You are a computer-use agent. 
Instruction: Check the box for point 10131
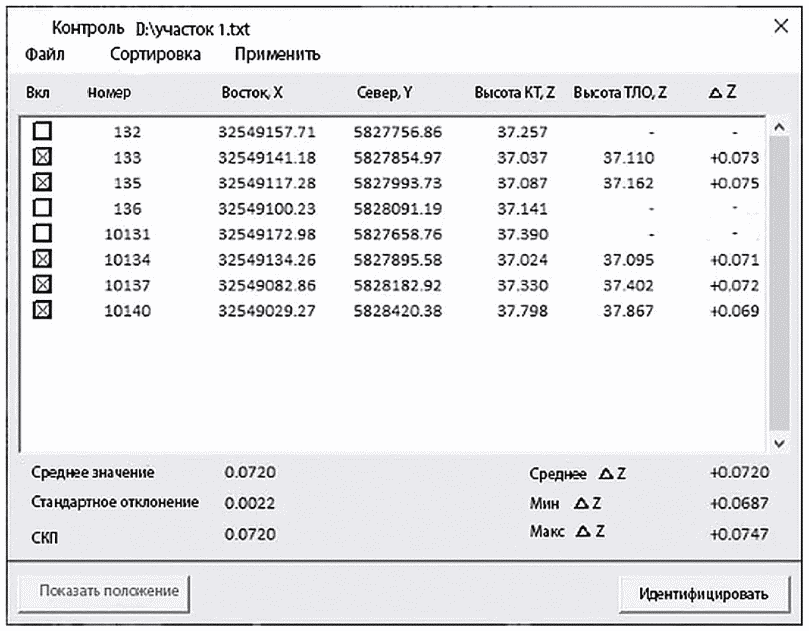coord(42,234)
